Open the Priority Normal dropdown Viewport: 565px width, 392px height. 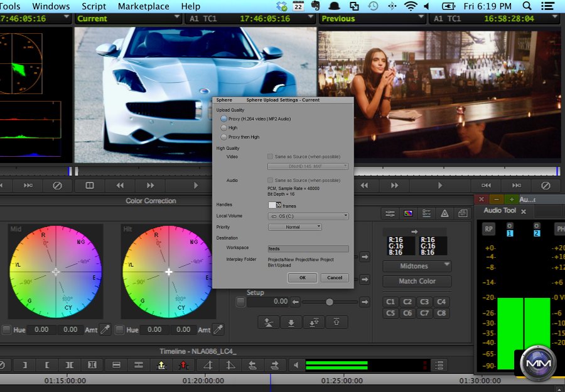click(x=294, y=227)
